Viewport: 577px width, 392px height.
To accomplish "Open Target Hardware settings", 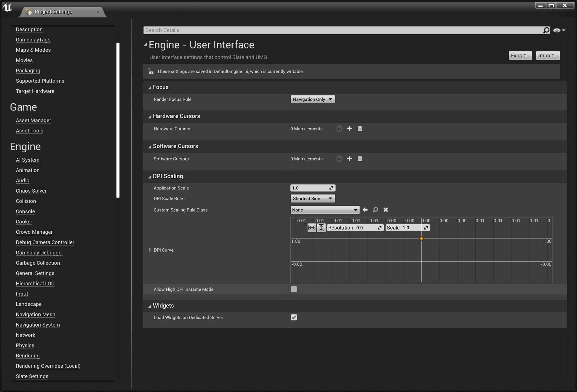I will point(35,91).
